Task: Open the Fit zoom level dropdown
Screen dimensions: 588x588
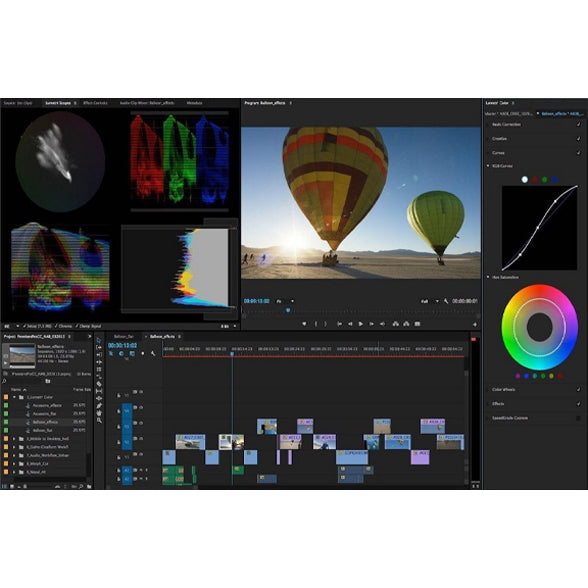Action: coord(285,301)
